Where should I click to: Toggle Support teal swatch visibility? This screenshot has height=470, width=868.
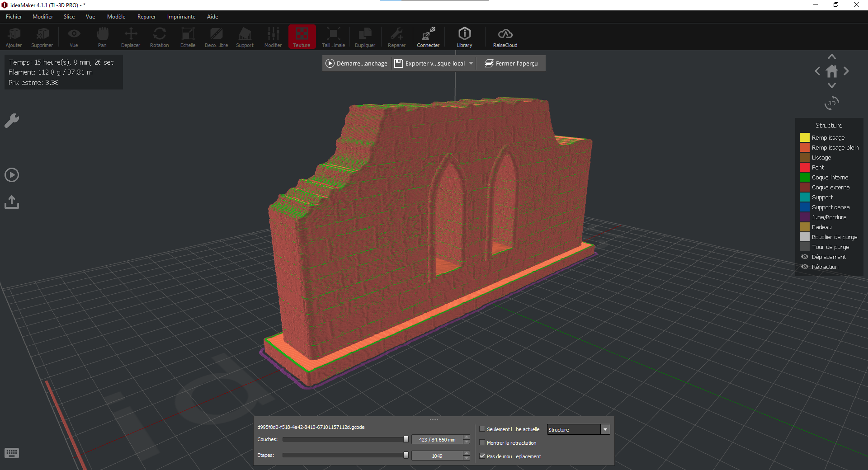[805, 197]
